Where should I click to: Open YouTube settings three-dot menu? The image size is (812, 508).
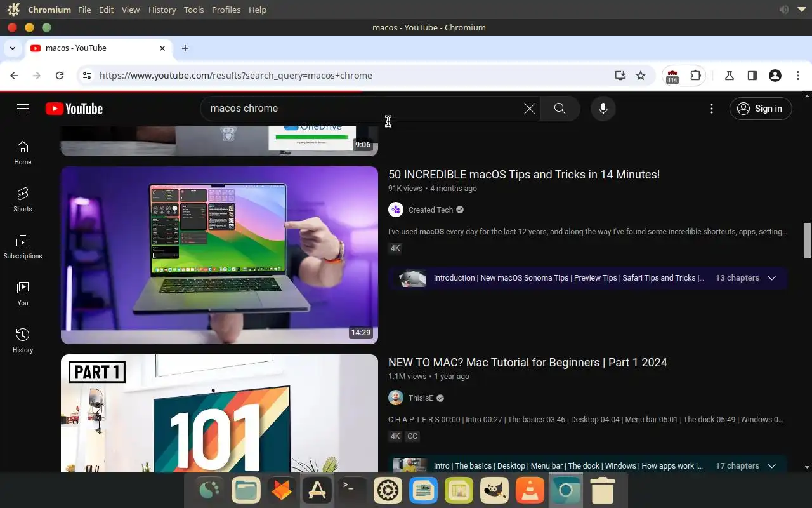(712, 109)
